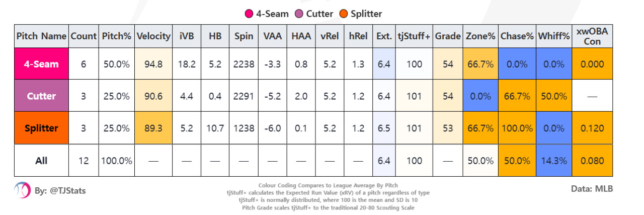Image resolution: width=644 pixels, height=215 pixels.
Task: Click the xwOBA Con column header
Action: (x=592, y=36)
